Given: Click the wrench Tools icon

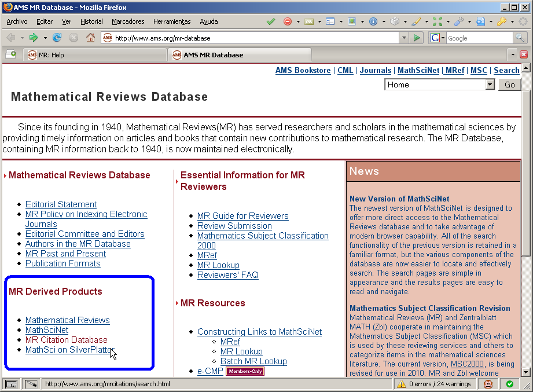Looking at the screenshot, I should (458, 21).
